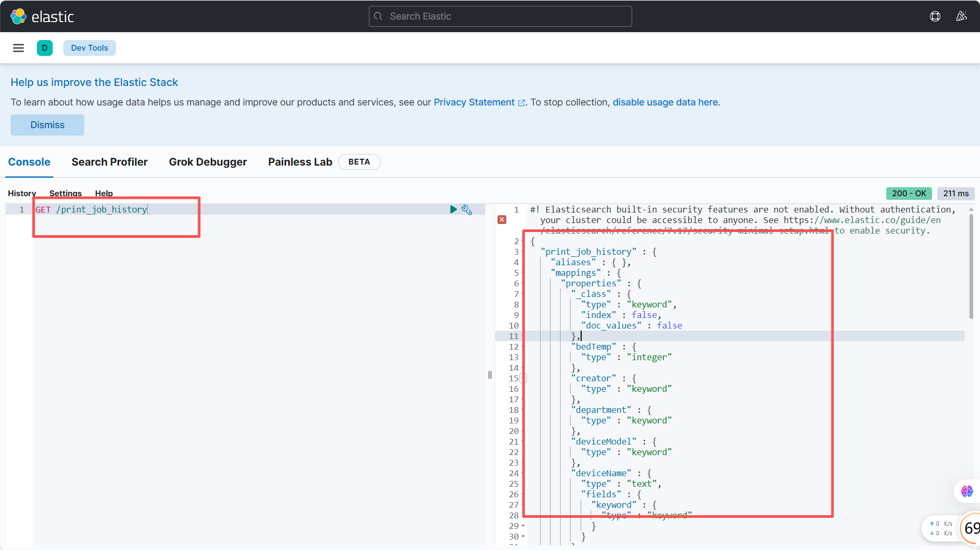Dismiss the usage data notice
This screenshot has height=550, width=980.
47,125
